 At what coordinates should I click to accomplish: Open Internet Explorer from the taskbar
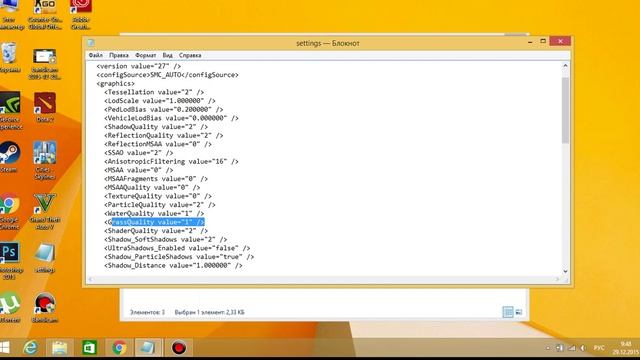(x=30, y=348)
